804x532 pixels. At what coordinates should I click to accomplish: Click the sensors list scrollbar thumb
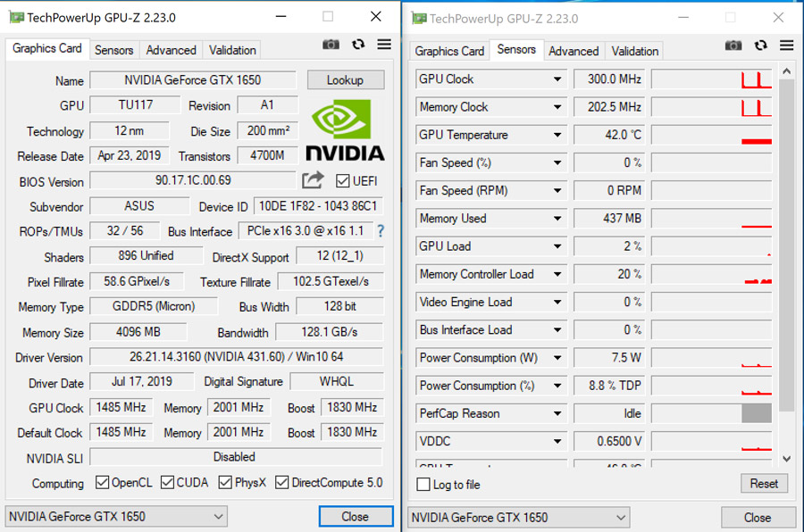pos(786,245)
